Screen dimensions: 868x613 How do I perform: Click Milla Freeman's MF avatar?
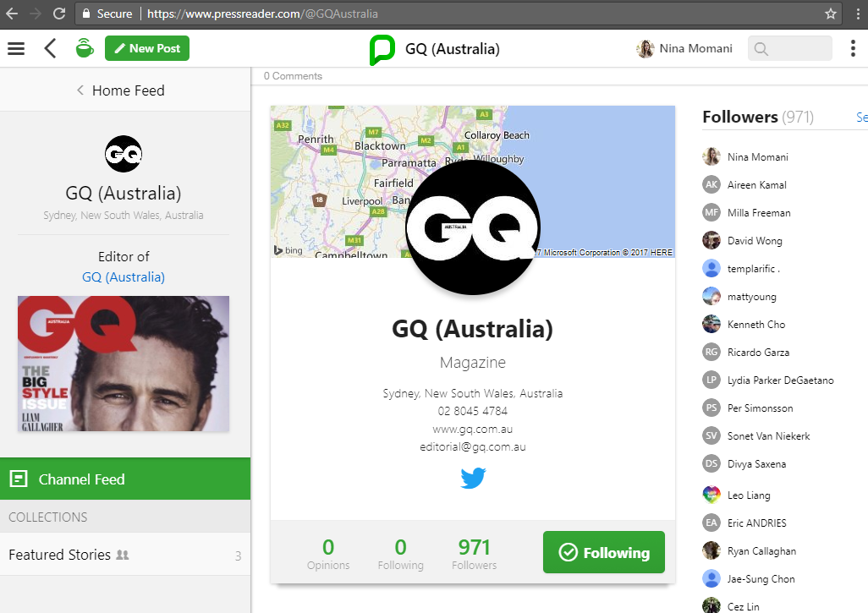click(711, 212)
